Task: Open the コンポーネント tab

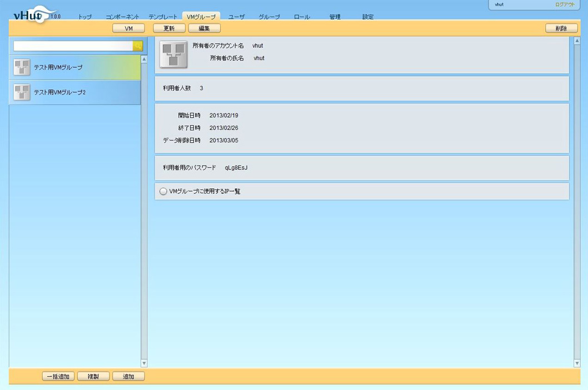Action: point(122,17)
